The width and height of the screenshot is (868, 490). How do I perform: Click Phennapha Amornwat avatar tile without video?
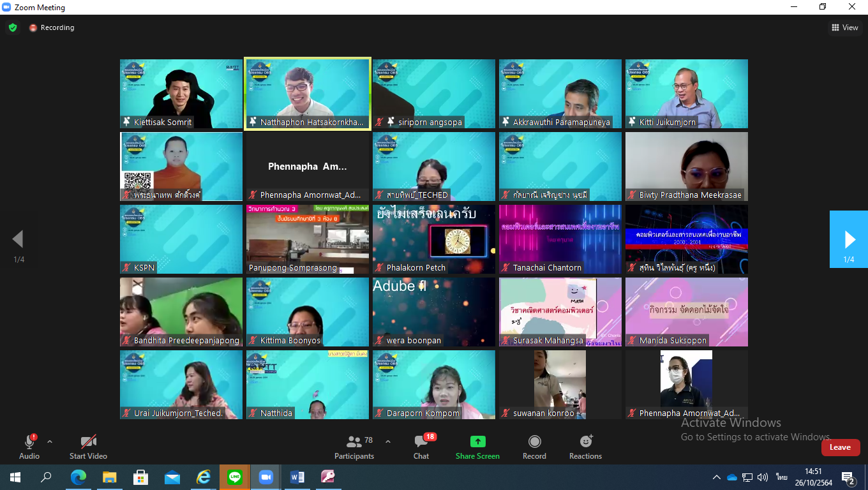(308, 167)
